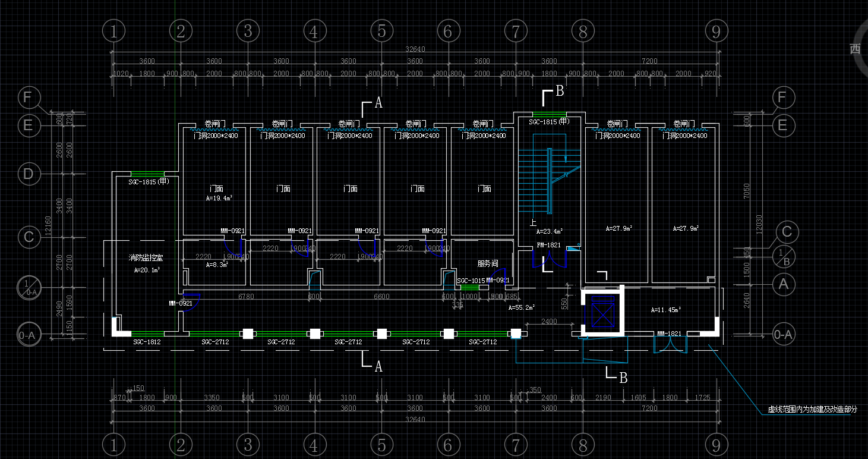This screenshot has height=459, width=868.
Task: Select the annotation 虚线范围内为加建及改造部分
Action: click(812, 410)
